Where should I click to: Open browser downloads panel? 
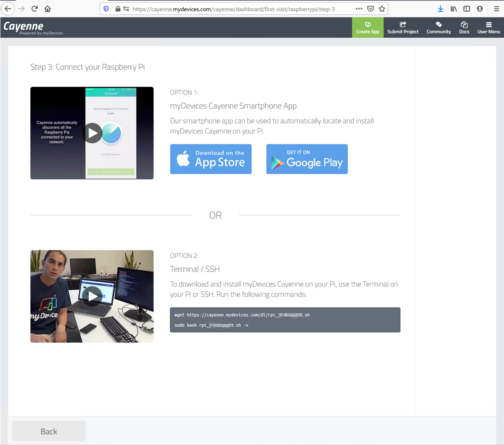point(441,9)
